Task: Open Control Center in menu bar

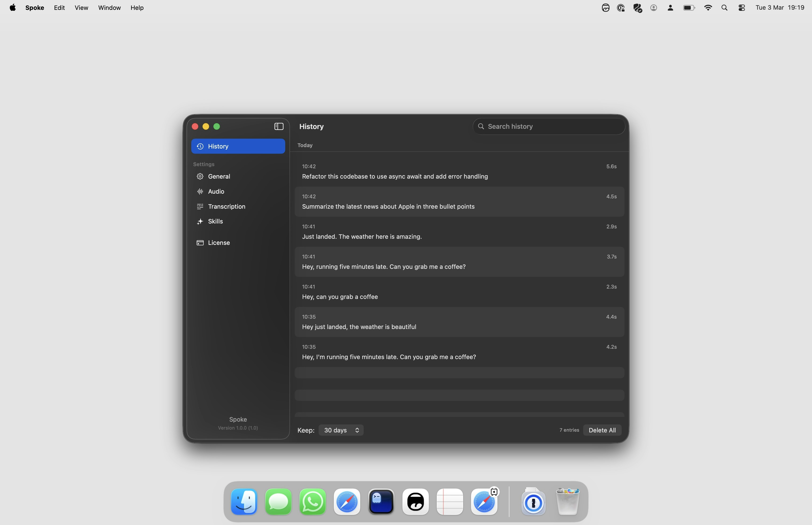Action: [x=742, y=8]
